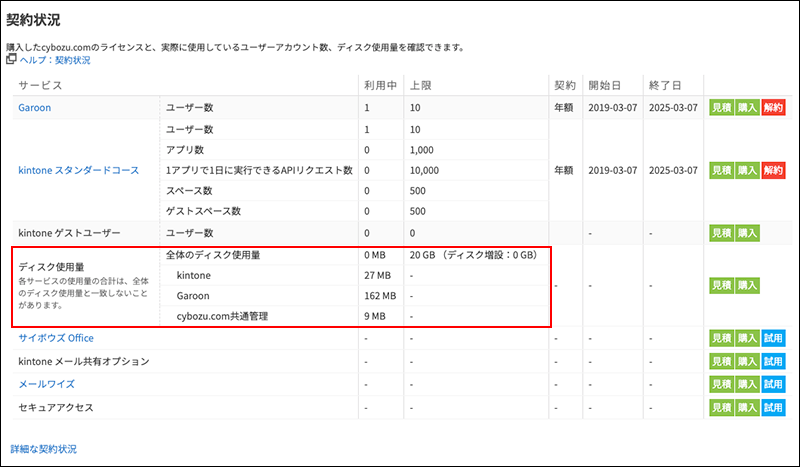Start 試用 for セキュアアクセス
The image size is (800, 467).
tap(773, 408)
